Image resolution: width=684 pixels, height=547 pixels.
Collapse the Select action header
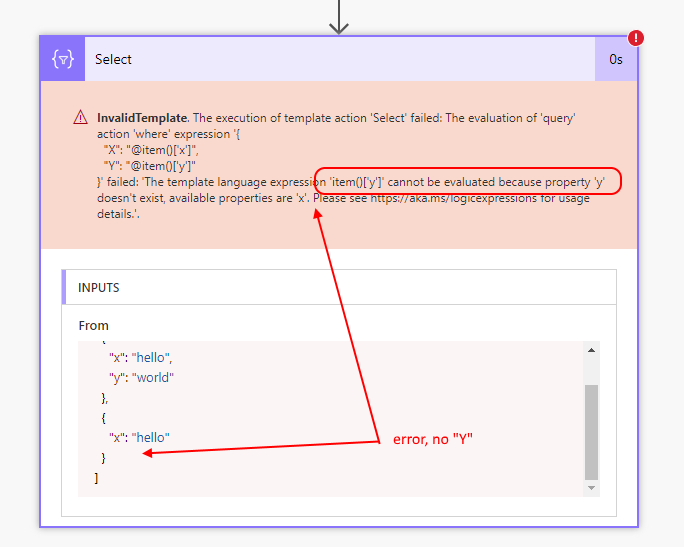pyautogui.click(x=339, y=59)
